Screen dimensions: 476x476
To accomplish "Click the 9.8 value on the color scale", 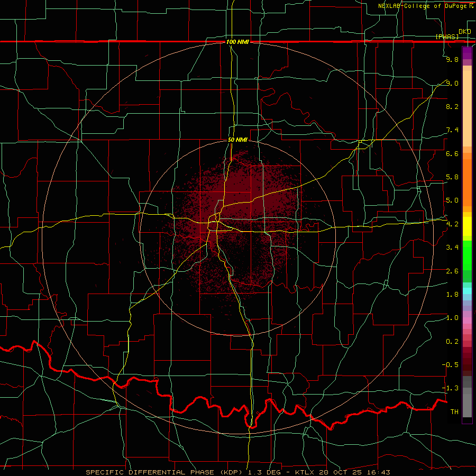I will tap(452, 59).
